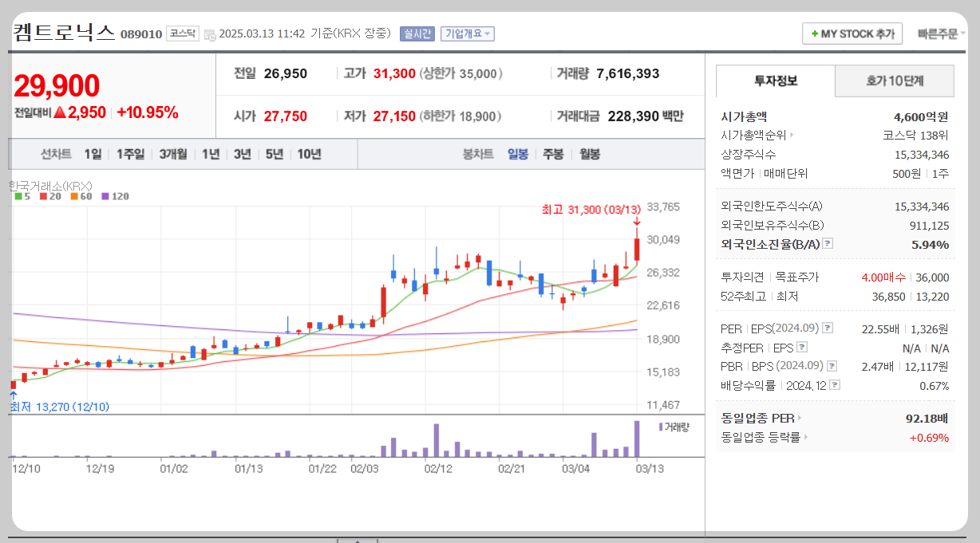Click the 실시간 real-time badge
This screenshot has height=543, width=980.
click(x=416, y=33)
